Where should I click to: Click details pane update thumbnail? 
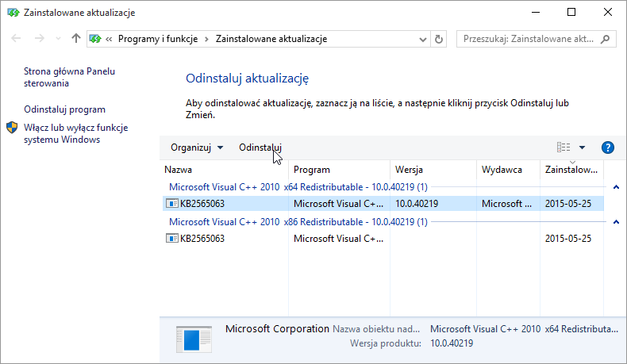[194, 339]
